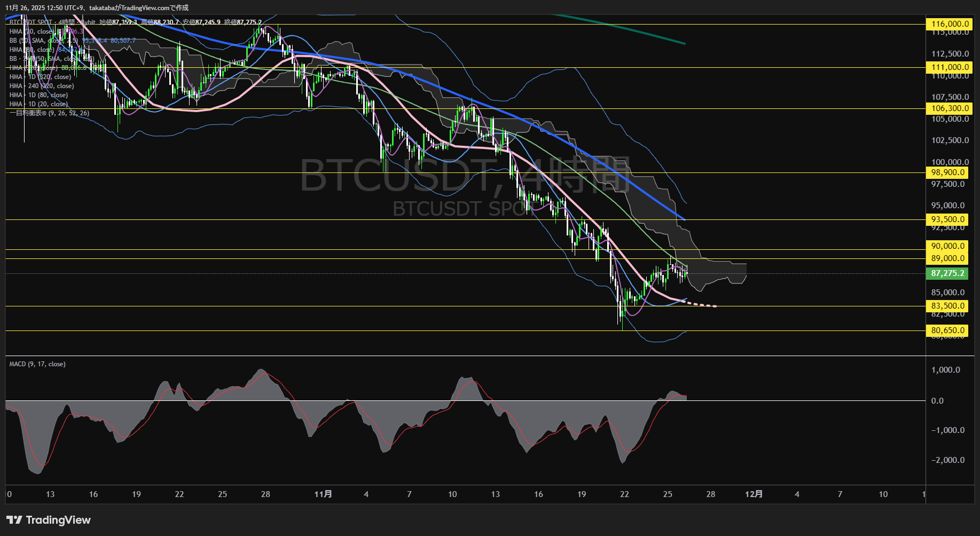Viewport: 980px width, 536px height.
Task: Select the HMA (20, close) indicator legend entry
Action: coord(32,31)
